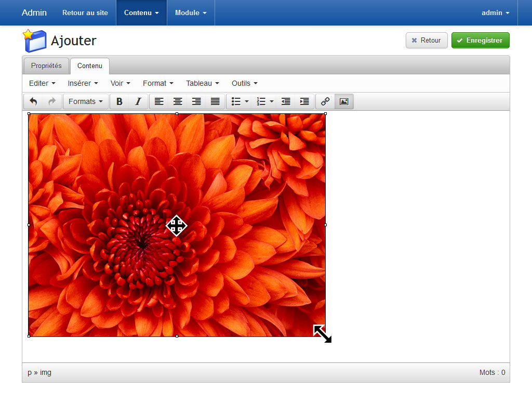Decrease indent of the paragraph
The image size is (532, 403).
coord(286,101)
